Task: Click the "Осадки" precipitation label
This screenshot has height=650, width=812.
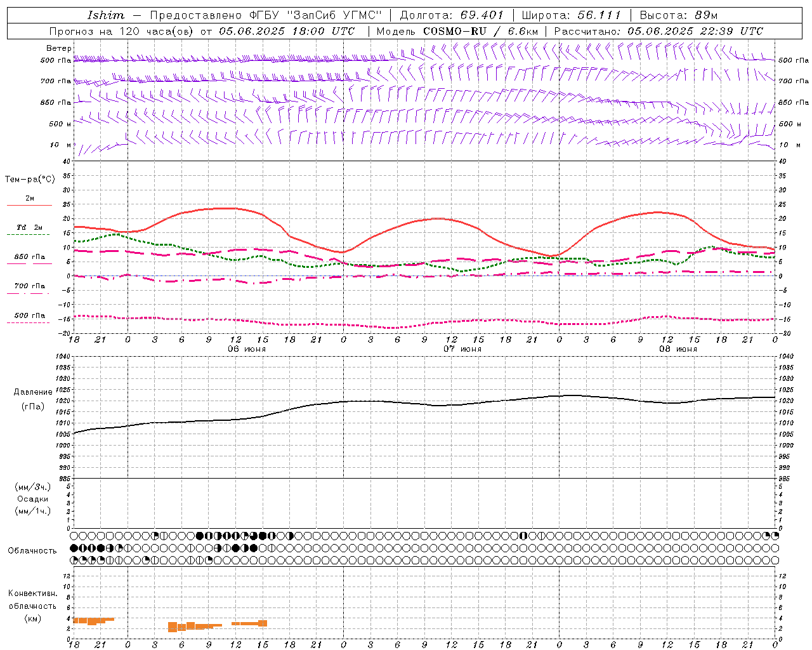Action: click(x=33, y=499)
